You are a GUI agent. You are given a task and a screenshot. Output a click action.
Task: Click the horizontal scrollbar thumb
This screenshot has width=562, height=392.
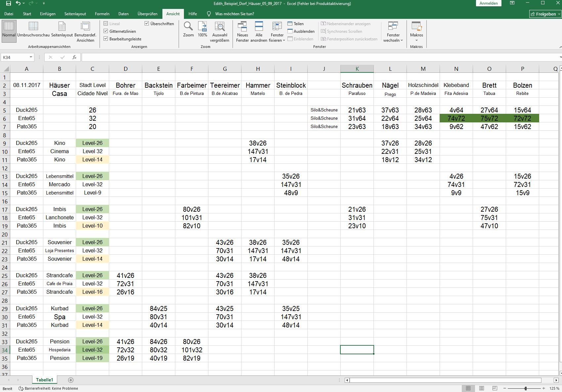coord(446,380)
